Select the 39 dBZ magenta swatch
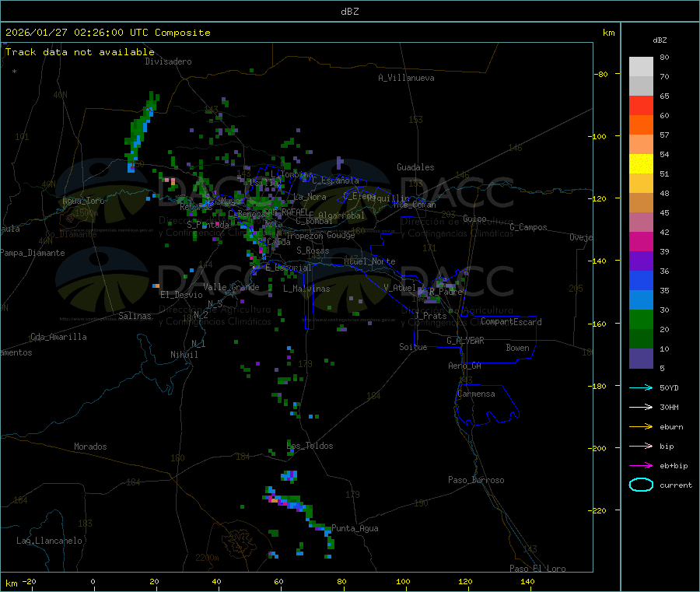 (641, 241)
